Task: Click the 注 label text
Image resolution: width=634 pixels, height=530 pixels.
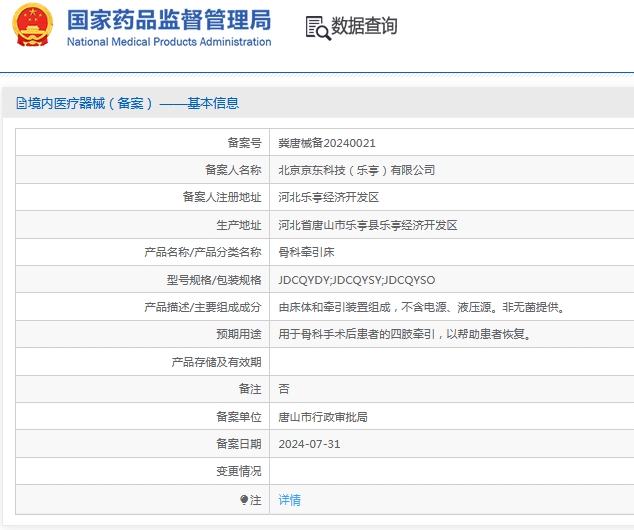Action: [x=256, y=500]
